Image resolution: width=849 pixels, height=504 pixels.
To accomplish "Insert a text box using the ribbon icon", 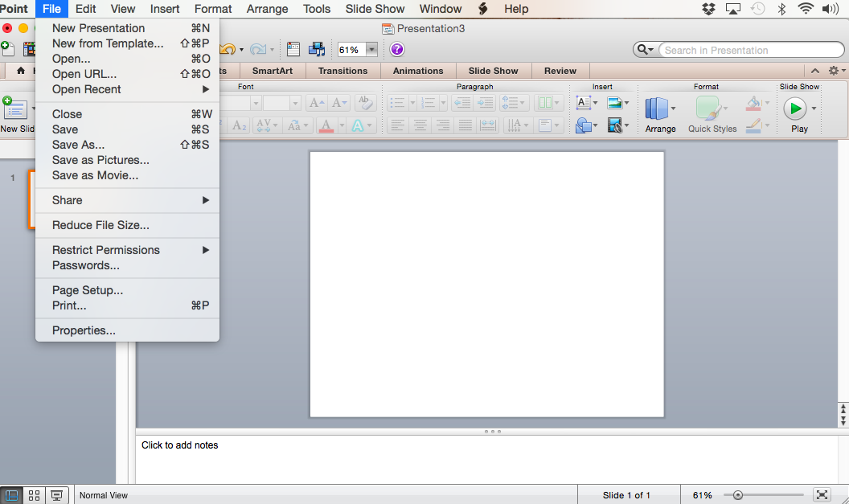I will click(x=583, y=102).
